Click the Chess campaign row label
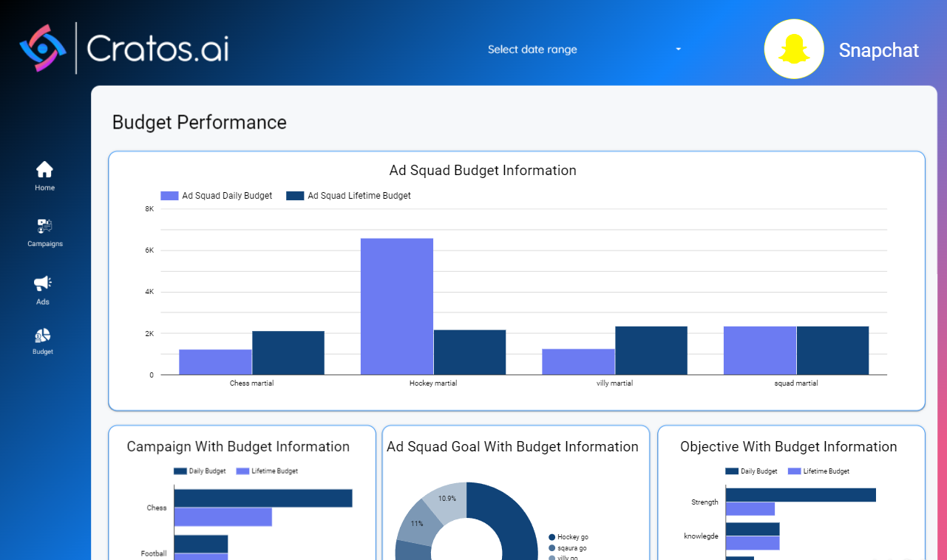 (157, 508)
